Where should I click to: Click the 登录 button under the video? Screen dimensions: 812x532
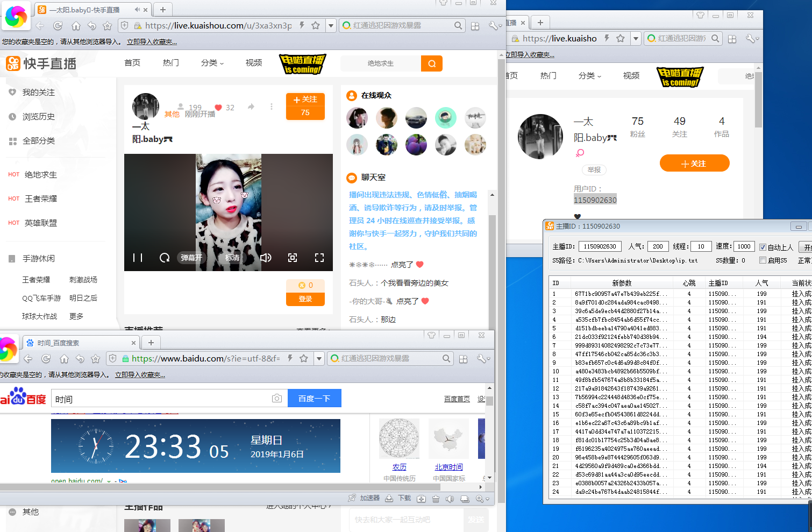(305, 299)
